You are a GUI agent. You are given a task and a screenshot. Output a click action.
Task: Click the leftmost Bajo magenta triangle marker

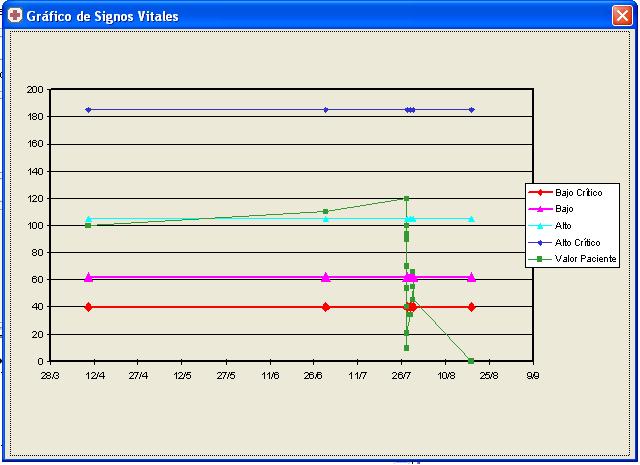(89, 277)
